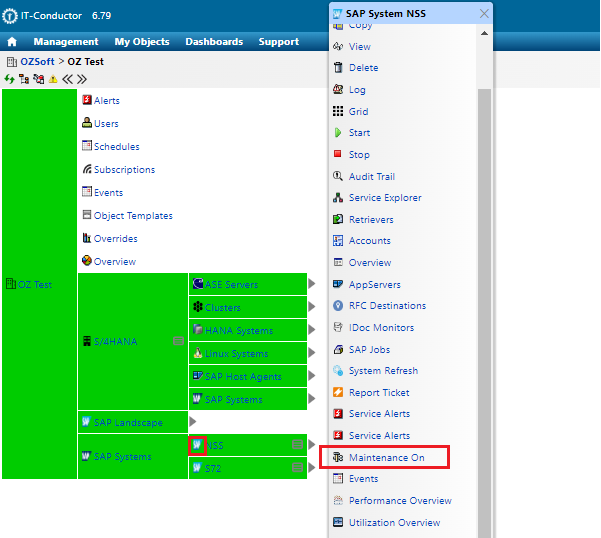
Task: Click the popup menu scrollbar up arrow
Action: pos(484,34)
